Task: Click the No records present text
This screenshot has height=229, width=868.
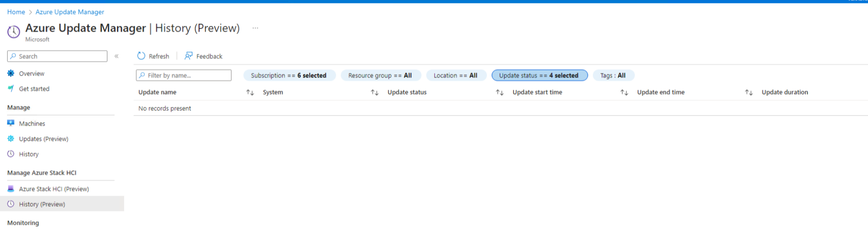Action: (x=165, y=108)
